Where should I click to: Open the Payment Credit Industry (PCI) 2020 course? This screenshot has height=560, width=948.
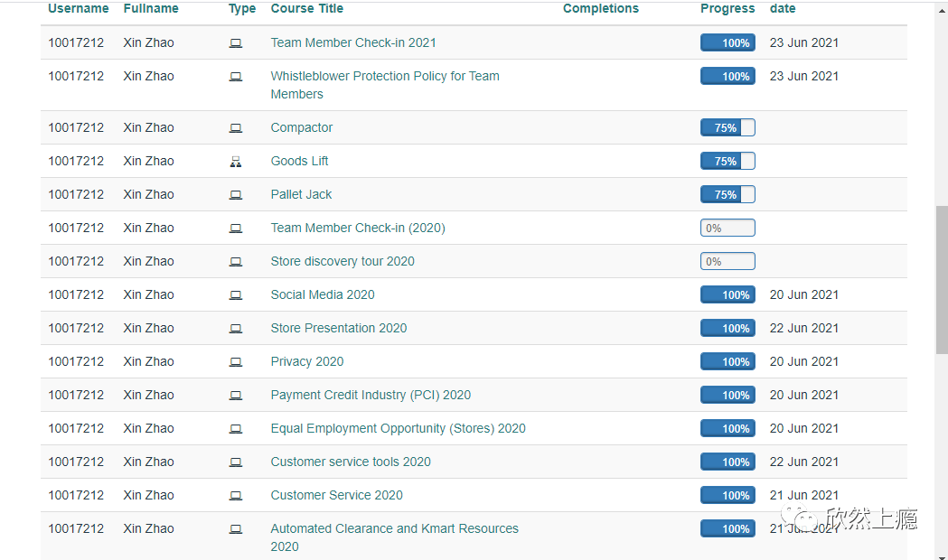[371, 395]
